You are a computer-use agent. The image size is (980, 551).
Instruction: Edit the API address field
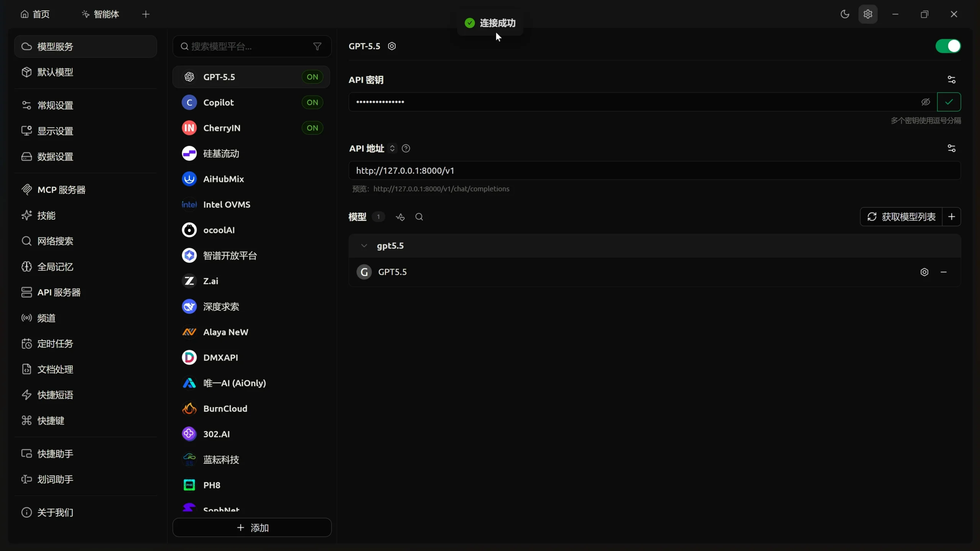[654, 170]
